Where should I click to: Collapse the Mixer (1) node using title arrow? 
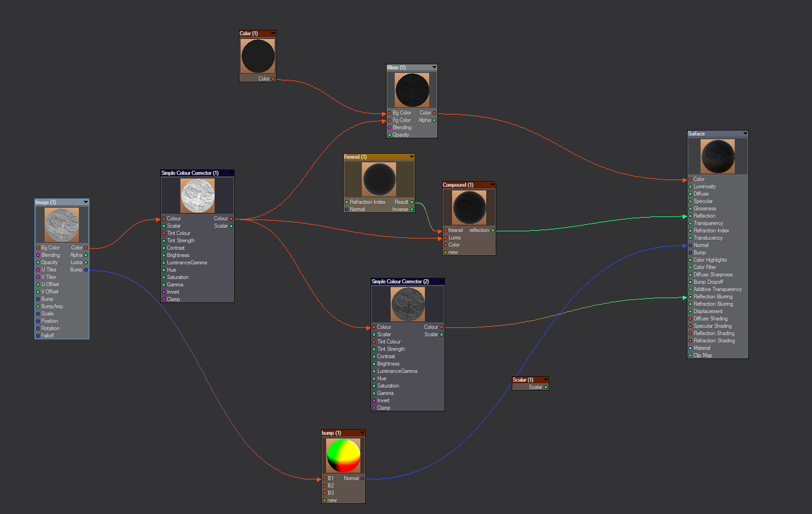coord(434,67)
